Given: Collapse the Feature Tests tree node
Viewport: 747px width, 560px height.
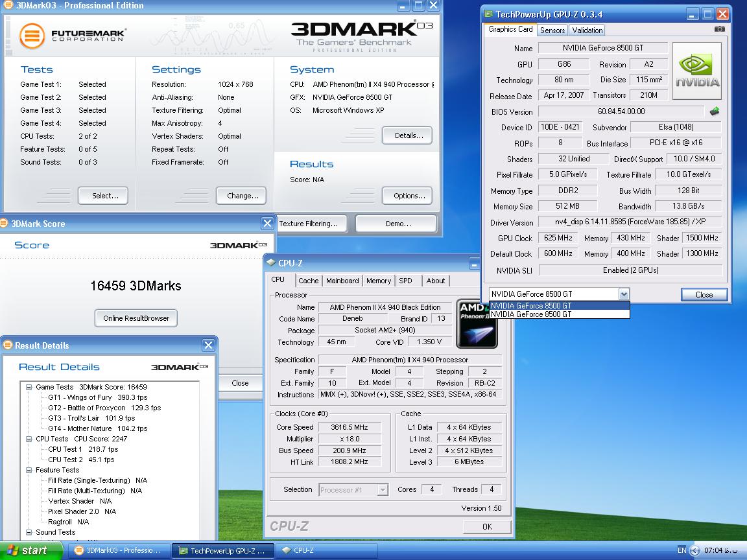Looking at the screenshot, I should pyautogui.click(x=29, y=470).
